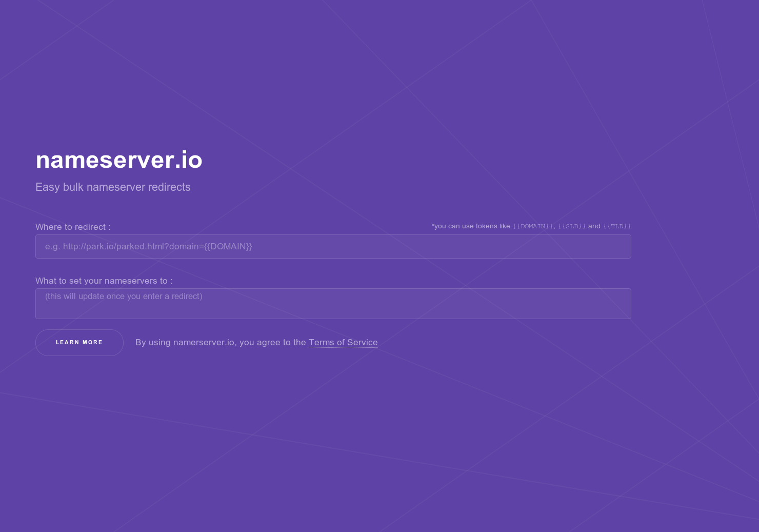Click the tokens usage note above the input
This screenshot has height=532, width=759.
click(x=470, y=226)
